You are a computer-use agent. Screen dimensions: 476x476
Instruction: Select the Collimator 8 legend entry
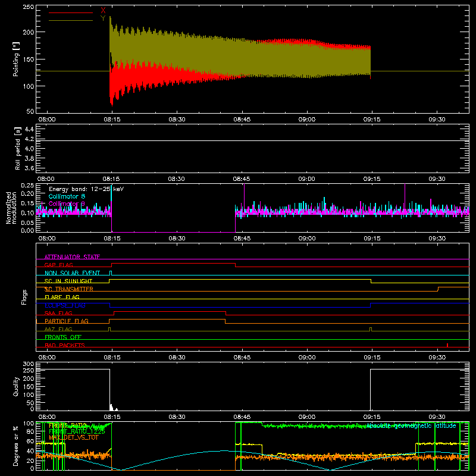67,196
